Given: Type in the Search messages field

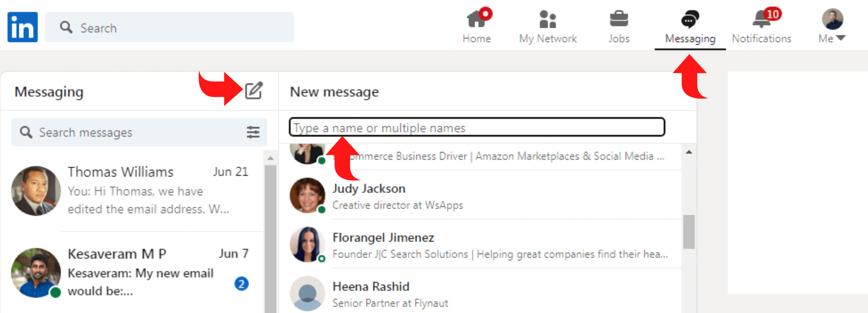Looking at the screenshot, I should (139, 132).
